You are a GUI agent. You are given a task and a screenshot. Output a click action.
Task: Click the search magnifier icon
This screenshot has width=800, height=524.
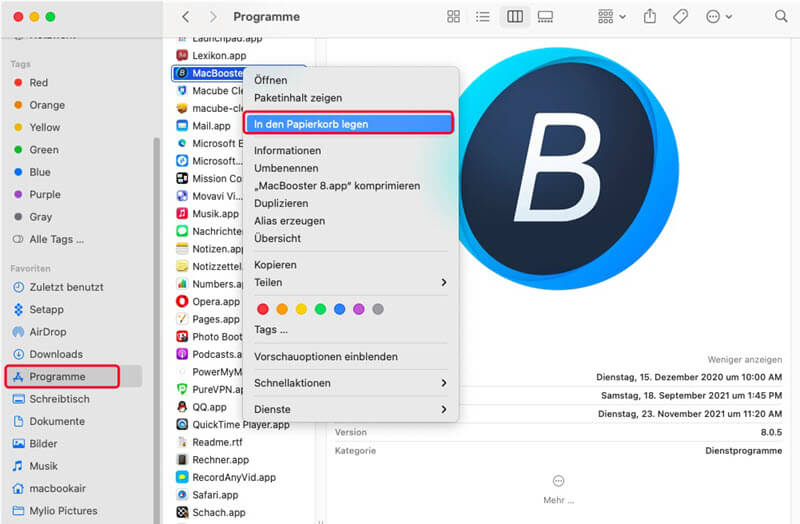[x=781, y=16]
